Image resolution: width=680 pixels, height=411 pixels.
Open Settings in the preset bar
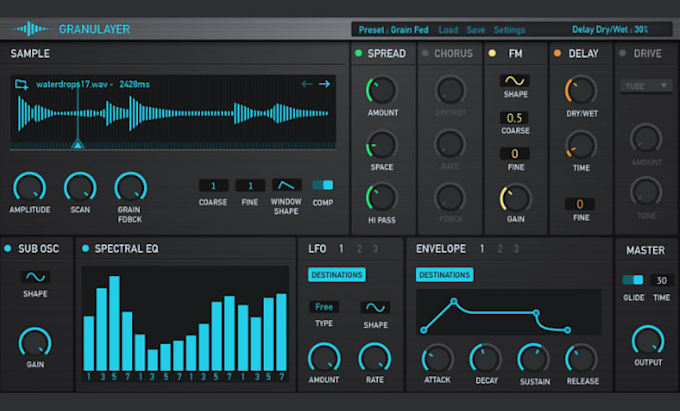[509, 30]
